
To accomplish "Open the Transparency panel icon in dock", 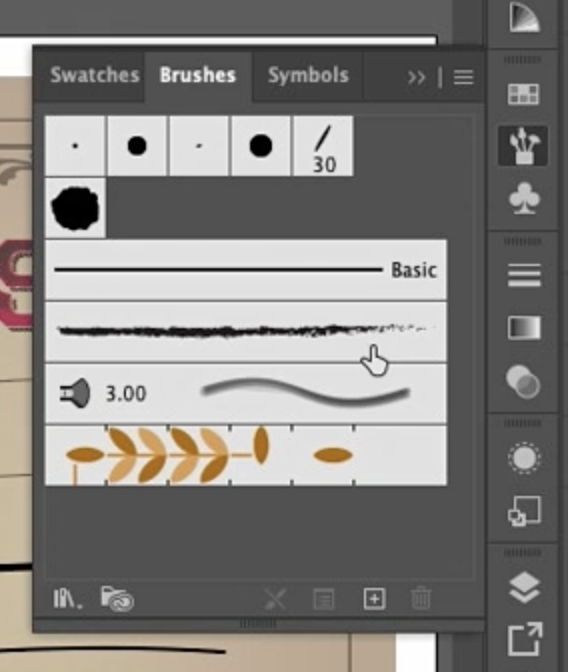I will 523,381.
